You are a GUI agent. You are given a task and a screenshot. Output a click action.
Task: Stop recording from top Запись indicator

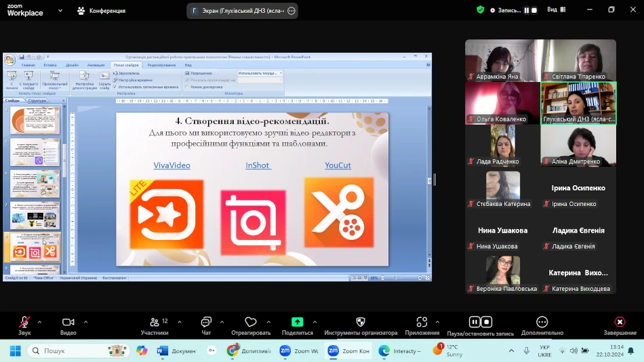tap(534, 10)
